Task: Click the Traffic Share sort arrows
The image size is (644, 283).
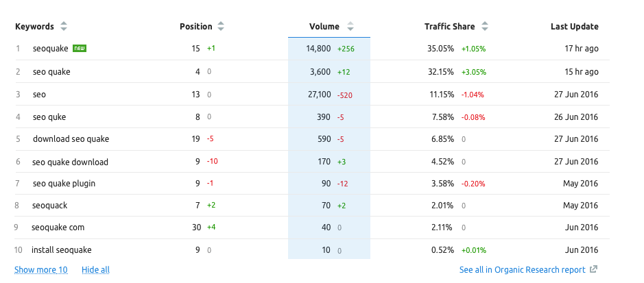Action: 484,27
